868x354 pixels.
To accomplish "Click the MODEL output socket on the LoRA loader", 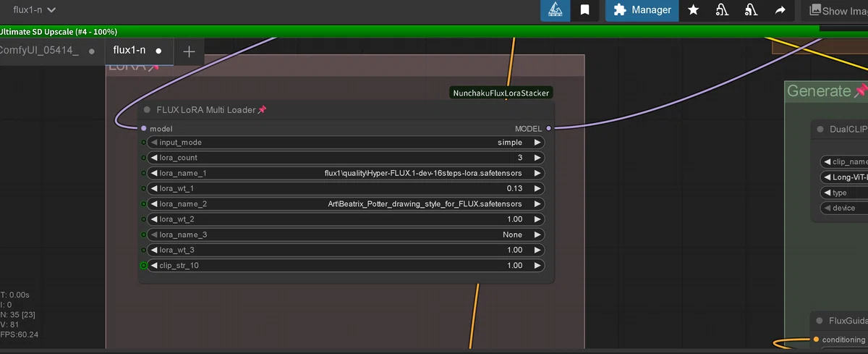I will pos(548,128).
